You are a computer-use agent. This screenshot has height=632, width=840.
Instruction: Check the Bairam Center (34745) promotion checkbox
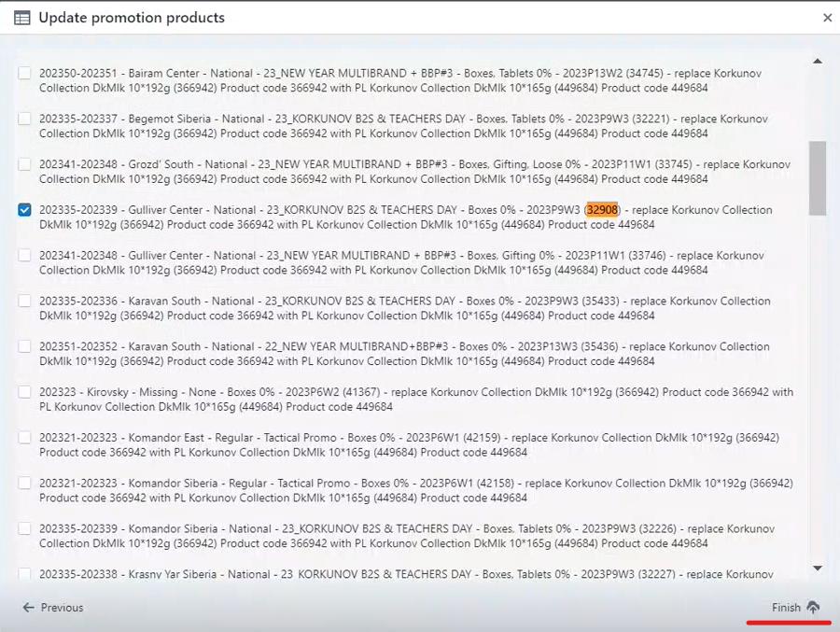click(x=24, y=73)
